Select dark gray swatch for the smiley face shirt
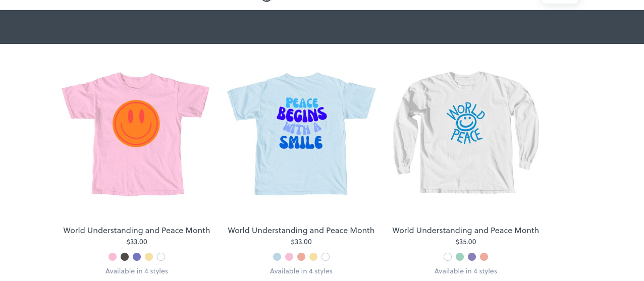The height and width of the screenshot is (281, 644). [125, 257]
